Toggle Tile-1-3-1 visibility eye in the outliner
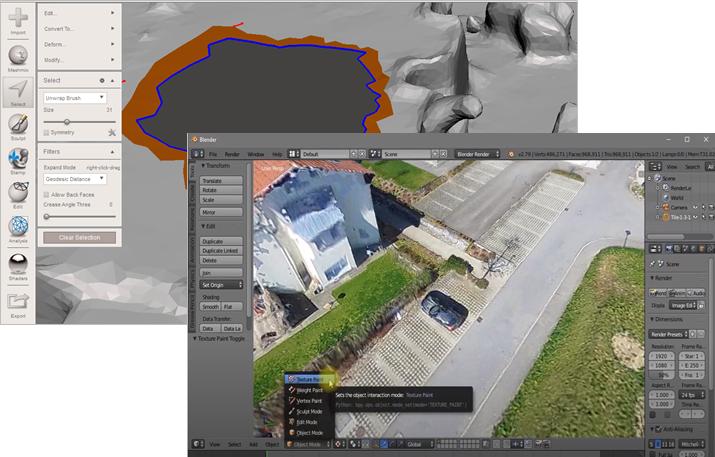Viewport: 715px width, 457px height. [695, 217]
